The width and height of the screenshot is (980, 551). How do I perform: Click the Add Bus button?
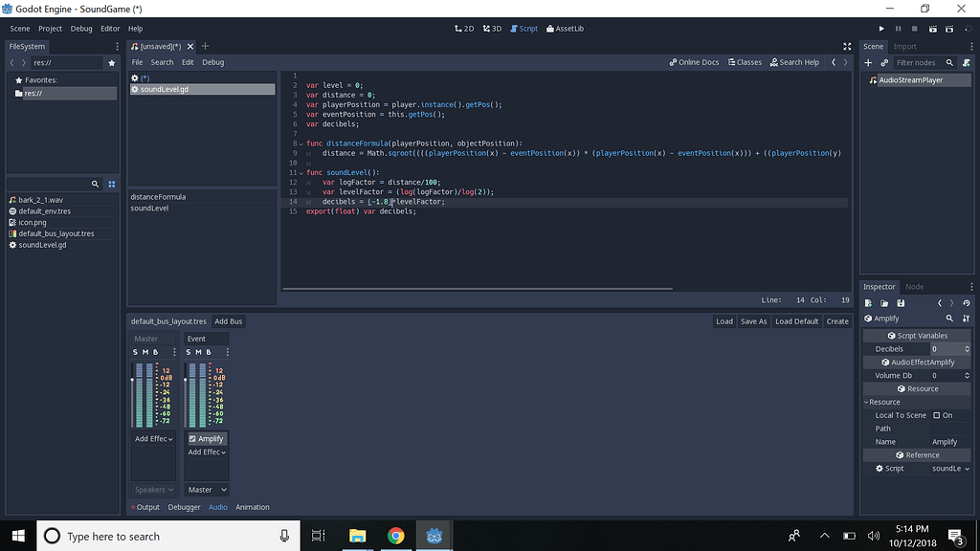click(x=228, y=321)
